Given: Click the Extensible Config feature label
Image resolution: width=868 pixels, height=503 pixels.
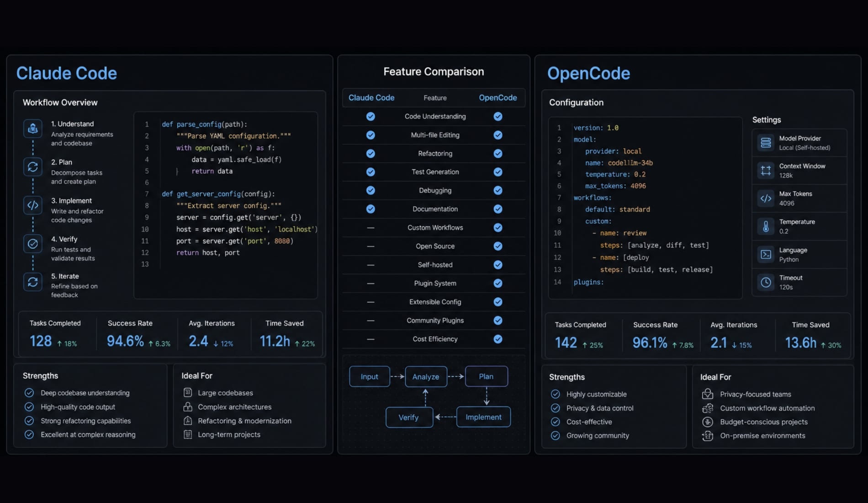Looking at the screenshot, I should pos(435,302).
